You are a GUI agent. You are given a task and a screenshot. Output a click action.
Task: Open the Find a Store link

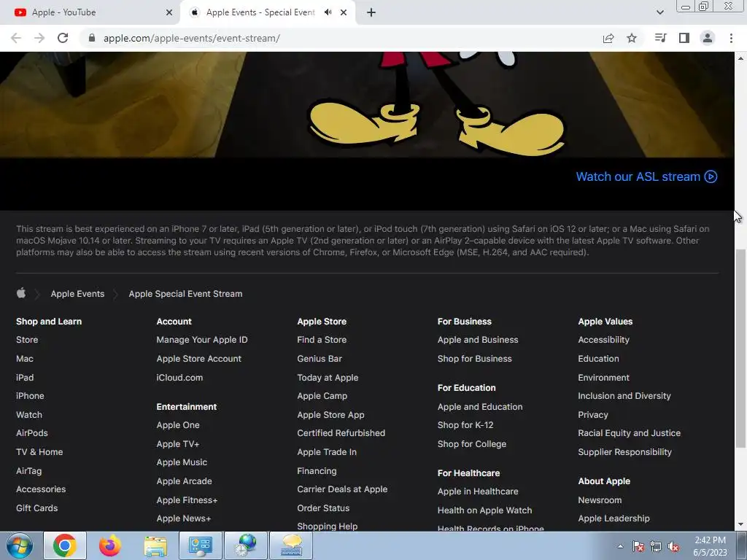322,340
